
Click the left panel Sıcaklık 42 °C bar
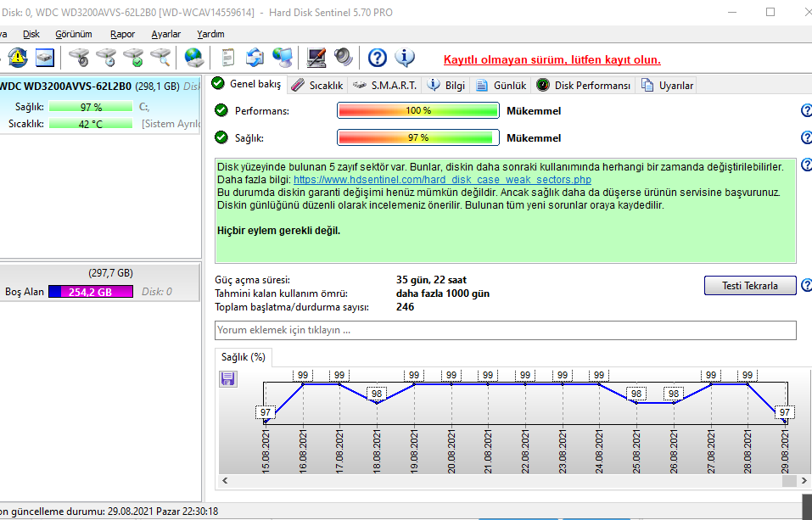pos(91,124)
